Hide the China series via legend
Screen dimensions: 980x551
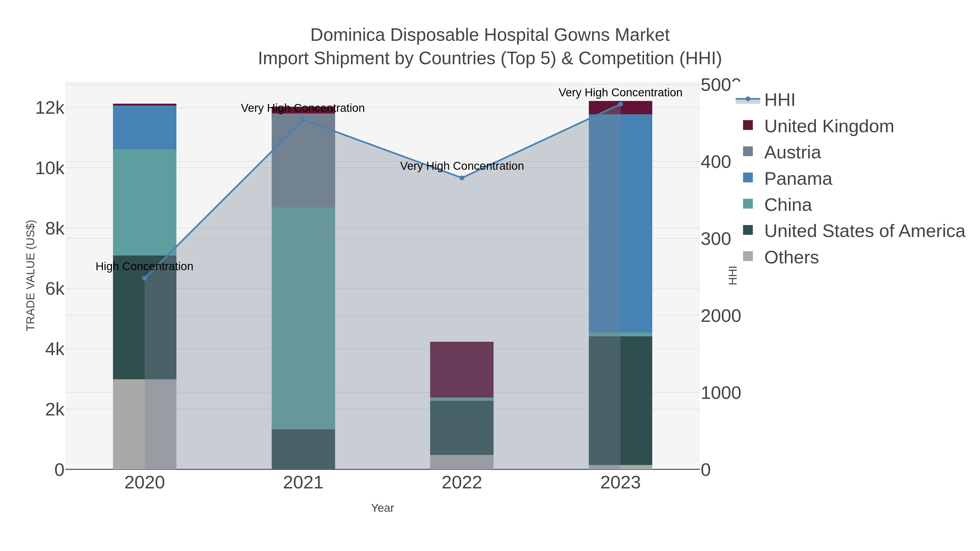pyautogui.click(x=777, y=205)
